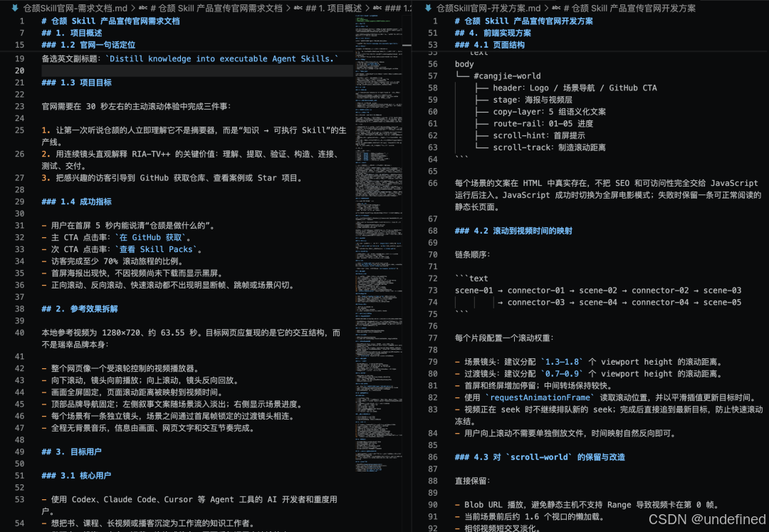Click the heading '### 4.2 滚动到视频时间的映射'

pos(513,231)
